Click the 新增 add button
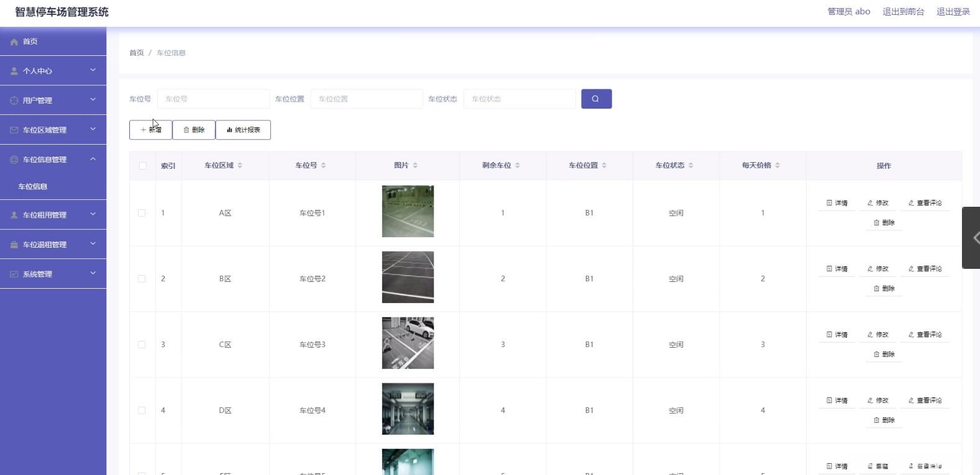 (151, 130)
